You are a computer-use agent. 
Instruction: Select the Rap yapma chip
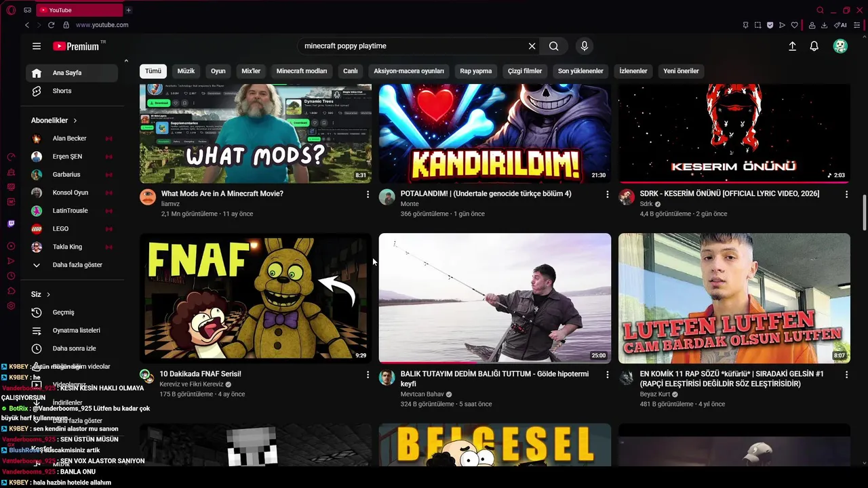(476, 71)
